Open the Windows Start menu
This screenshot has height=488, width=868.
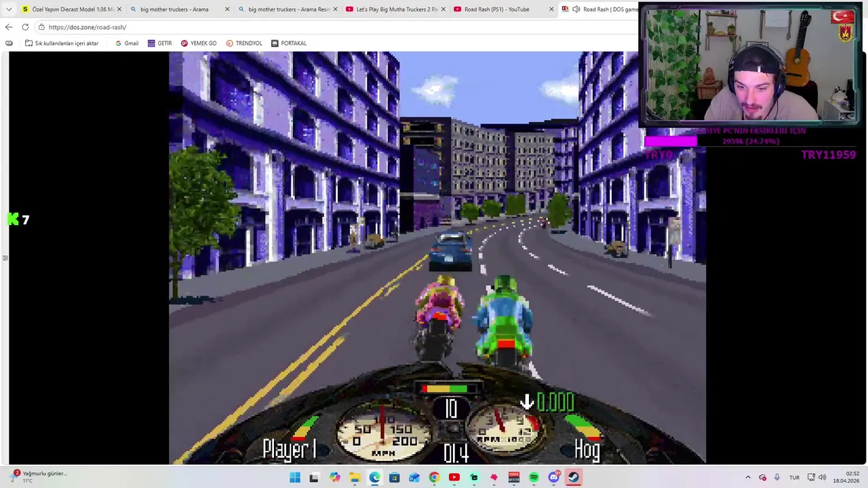coord(295,477)
